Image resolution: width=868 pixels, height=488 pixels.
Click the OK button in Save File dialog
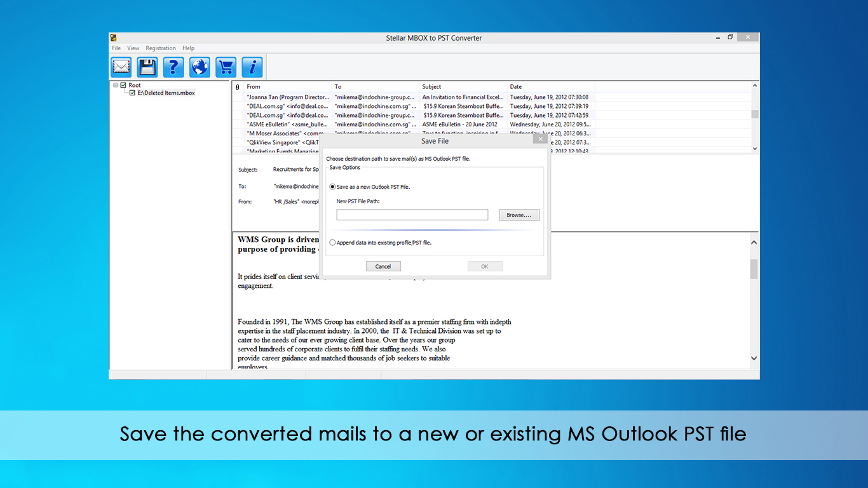[x=485, y=266]
